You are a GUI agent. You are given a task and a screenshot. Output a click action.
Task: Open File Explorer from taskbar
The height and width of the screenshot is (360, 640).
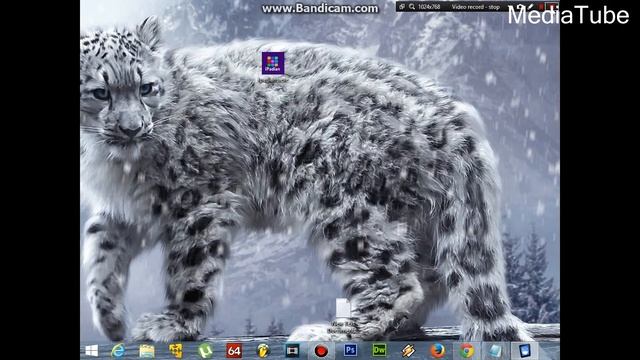[x=147, y=351]
